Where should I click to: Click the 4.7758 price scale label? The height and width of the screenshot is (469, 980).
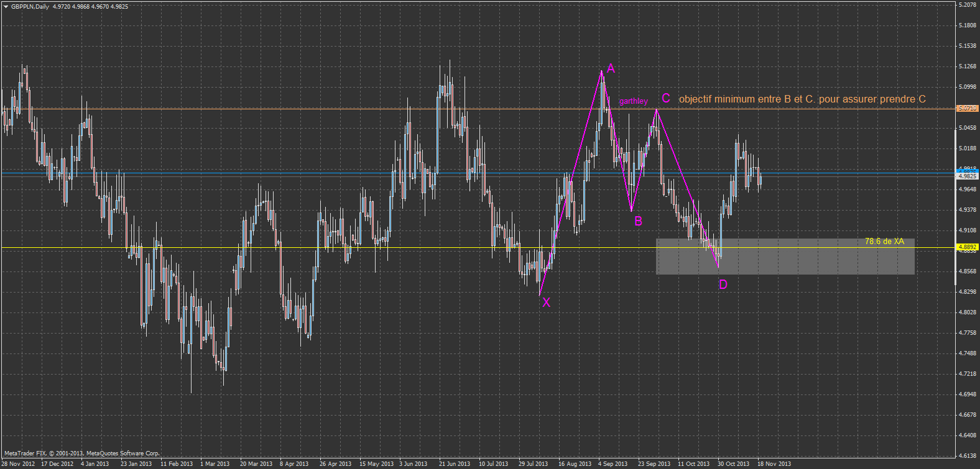(x=967, y=333)
